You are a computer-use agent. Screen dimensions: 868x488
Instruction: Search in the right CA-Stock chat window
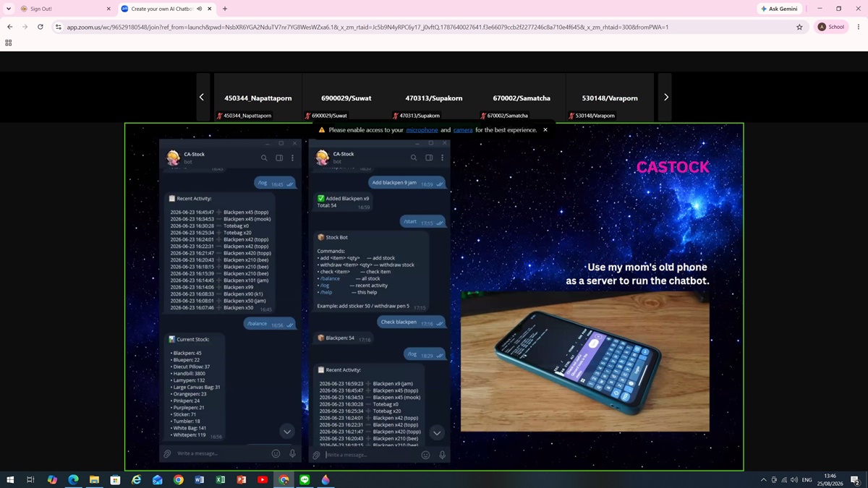[x=414, y=158]
